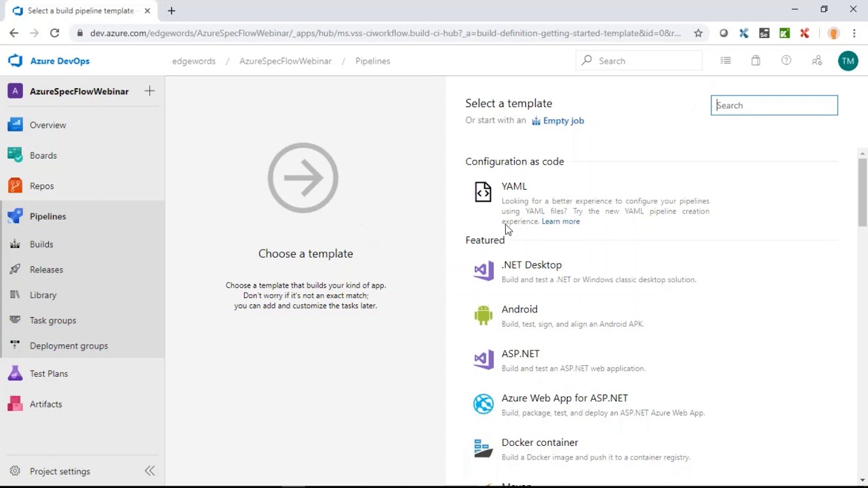Select the ASP.NET Visual Studio icon

(x=484, y=360)
